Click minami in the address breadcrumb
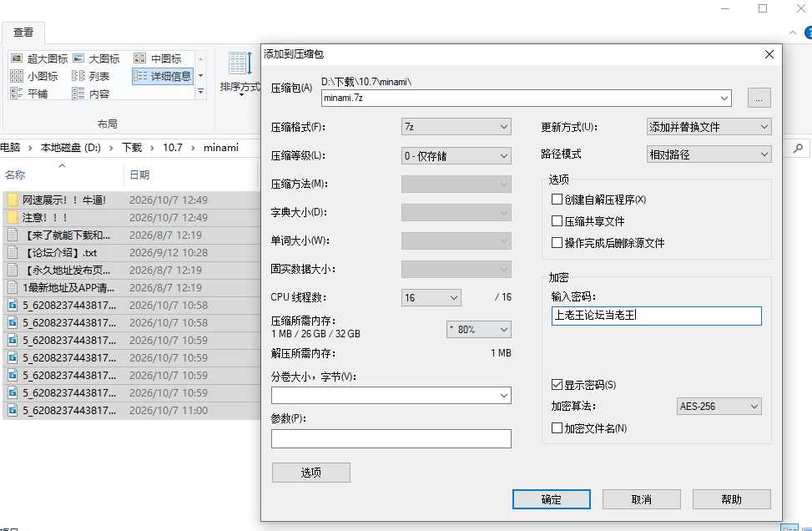 (x=221, y=148)
